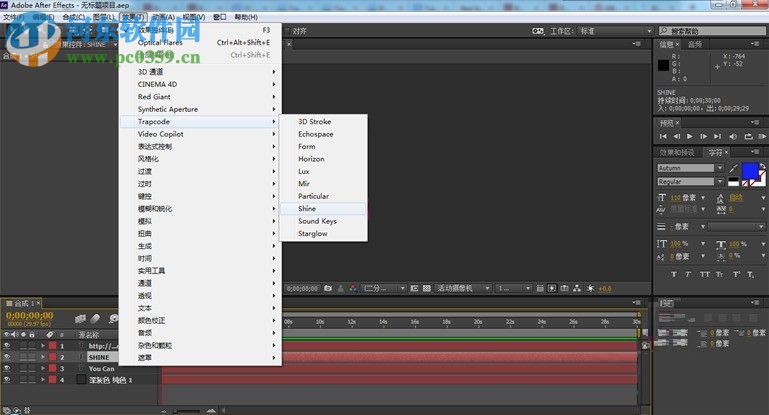Click layer 1 red label color
The width and height of the screenshot is (769, 415).
[x=52, y=346]
